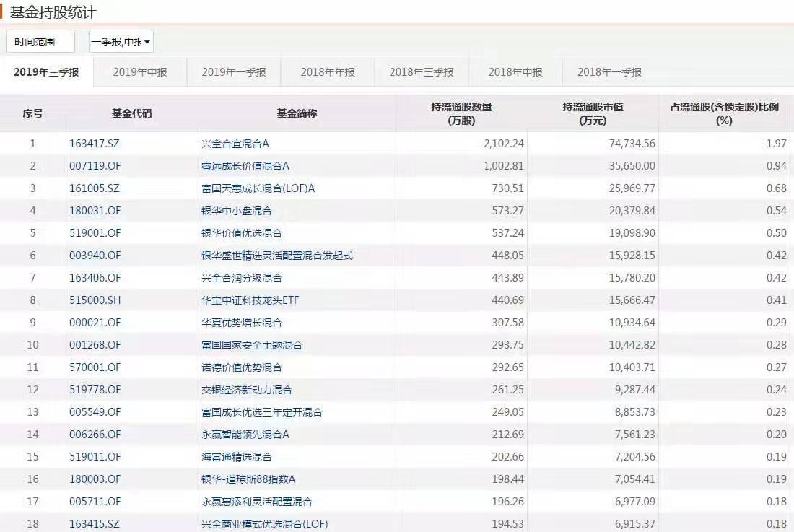Image resolution: width=794 pixels, height=532 pixels.
Task: Select market value 35,650.00
Action: tap(632, 166)
